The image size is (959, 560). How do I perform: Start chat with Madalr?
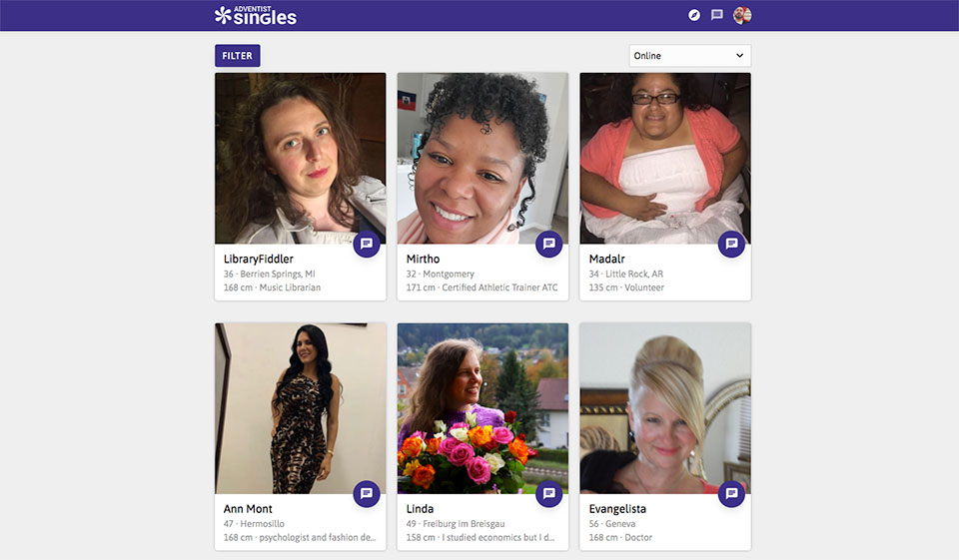pyautogui.click(x=732, y=244)
